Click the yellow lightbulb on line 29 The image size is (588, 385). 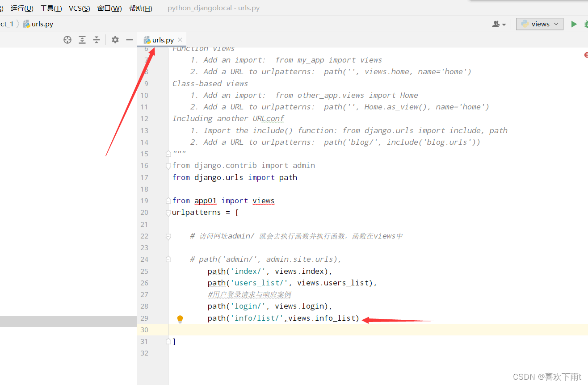click(x=180, y=319)
